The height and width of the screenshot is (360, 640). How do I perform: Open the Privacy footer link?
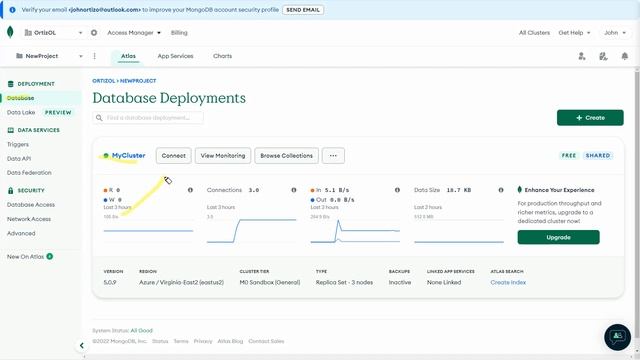click(x=203, y=341)
